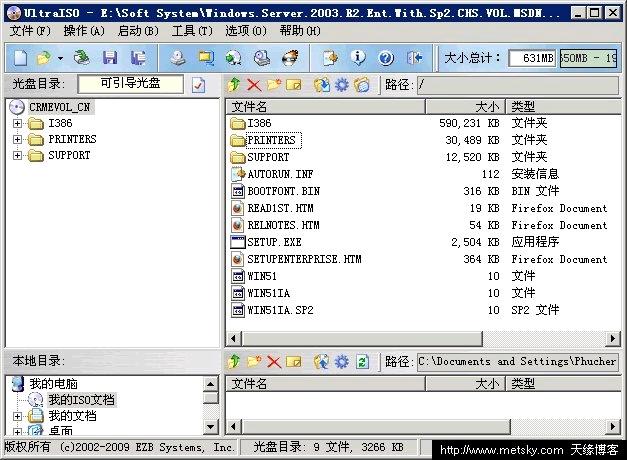
Task: Click local pane 类型 column header
Action: pyautogui.click(x=563, y=384)
